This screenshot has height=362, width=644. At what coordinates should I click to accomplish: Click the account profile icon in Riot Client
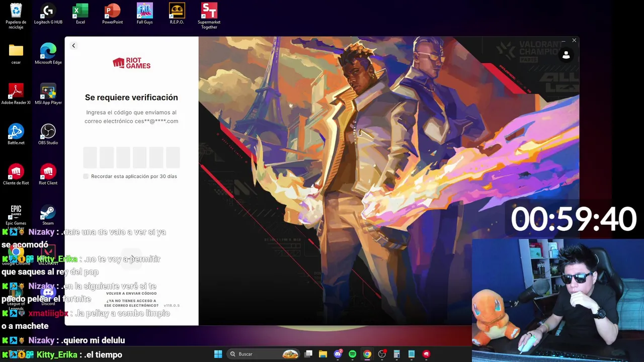[x=566, y=55]
